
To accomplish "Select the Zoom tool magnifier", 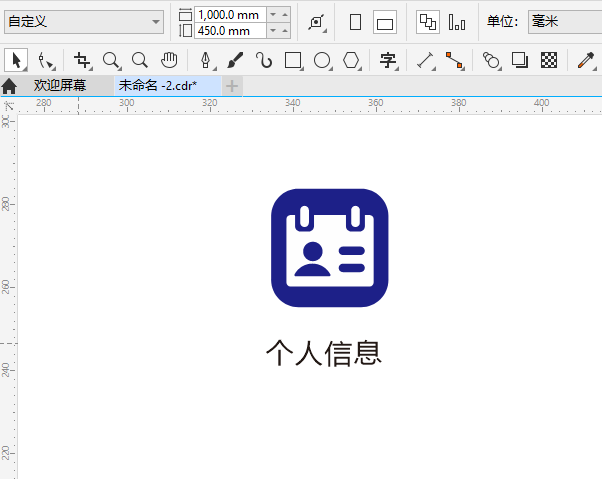I will [112, 61].
